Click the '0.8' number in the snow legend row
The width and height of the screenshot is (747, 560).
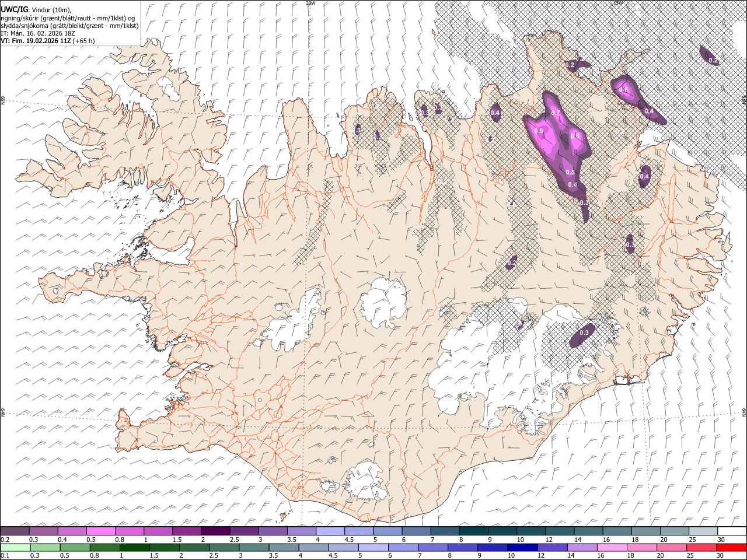point(121,540)
